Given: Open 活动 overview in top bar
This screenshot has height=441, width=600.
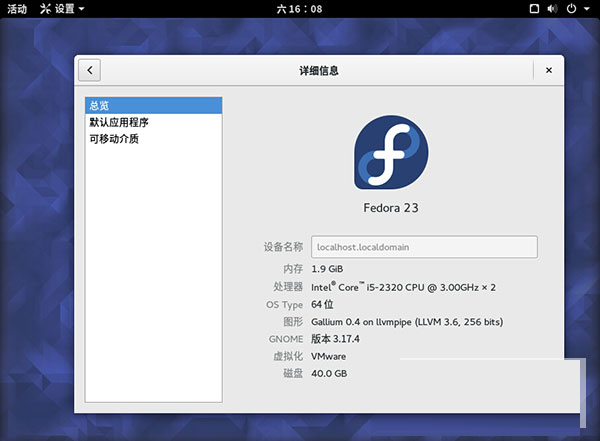Looking at the screenshot, I should pyautogui.click(x=17, y=8).
